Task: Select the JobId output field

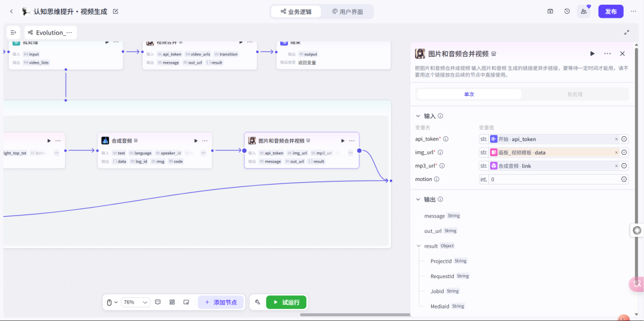Action: [x=437, y=291]
